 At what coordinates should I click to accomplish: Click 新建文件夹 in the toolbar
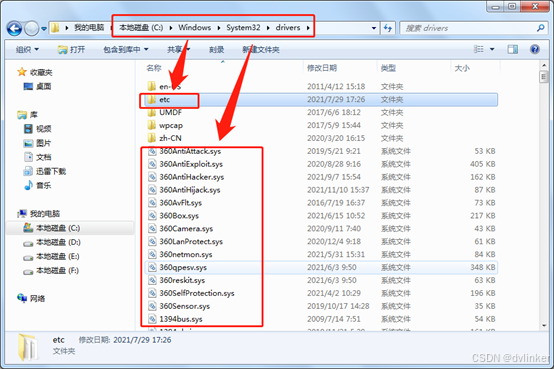(x=261, y=49)
